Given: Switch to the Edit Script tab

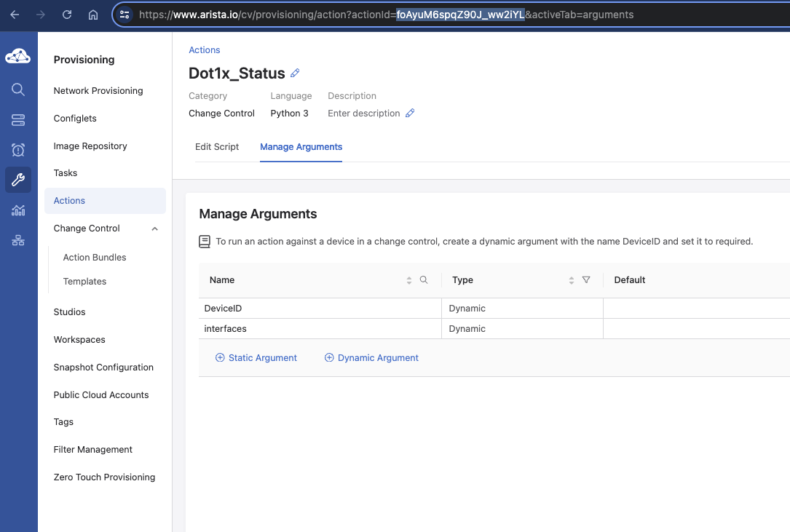Looking at the screenshot, I should [x=217, y=146].
